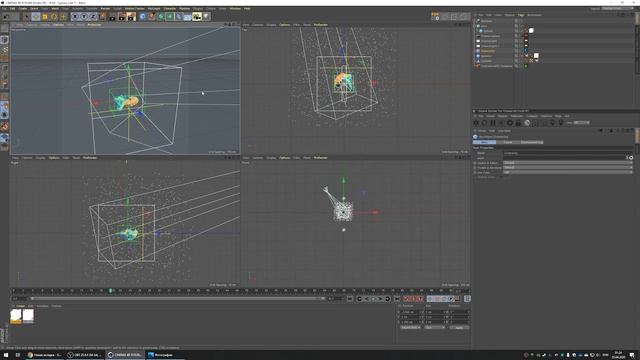The height and width of the screenshot is (360, 640).
Task: Select the yellow Scale tool
Action: coord(45,17)
